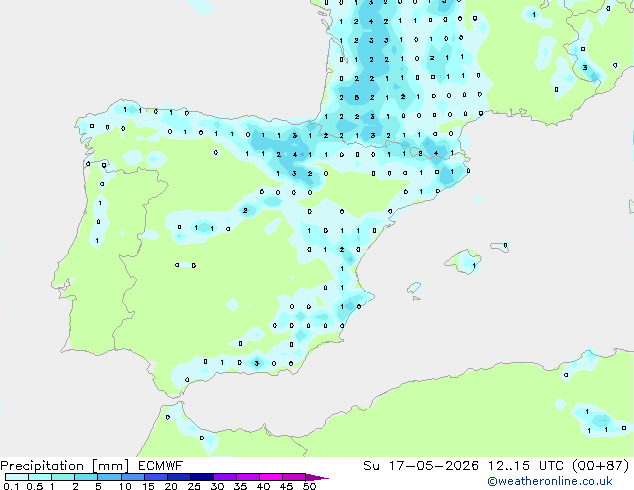Click the '[mm]' unit label
The height and width of the screenshot is (490, 634).
[110, 466]
